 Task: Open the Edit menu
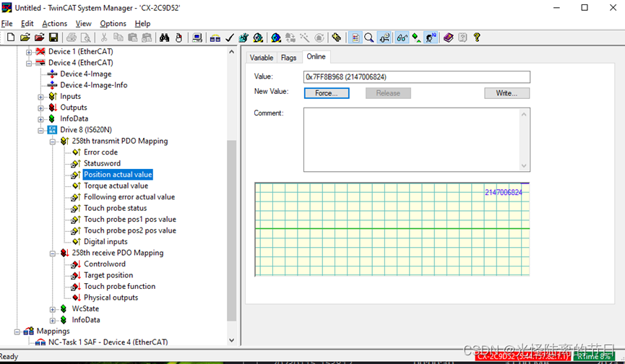tap(27, 24)
